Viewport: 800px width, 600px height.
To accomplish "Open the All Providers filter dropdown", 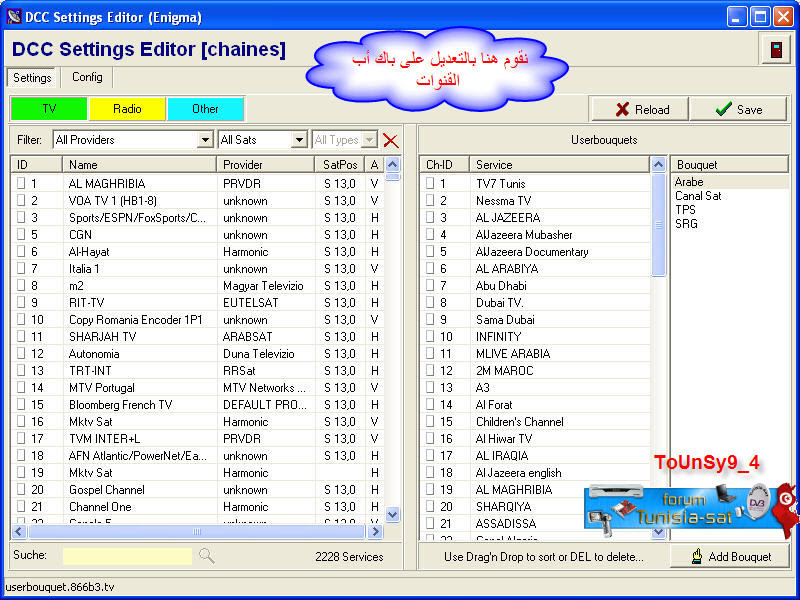I will [x=205, y=140].
